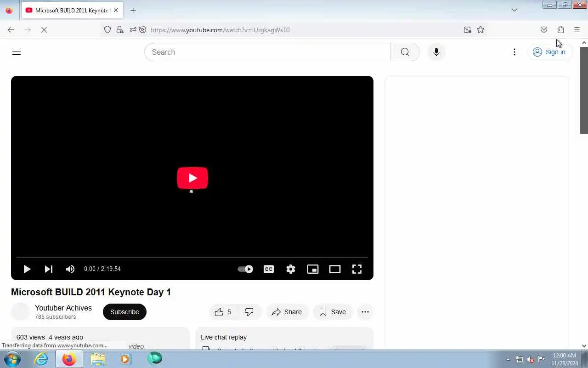Open the player settings gear
The width and height of the screenshot is (588, 368).
(291, 269)
